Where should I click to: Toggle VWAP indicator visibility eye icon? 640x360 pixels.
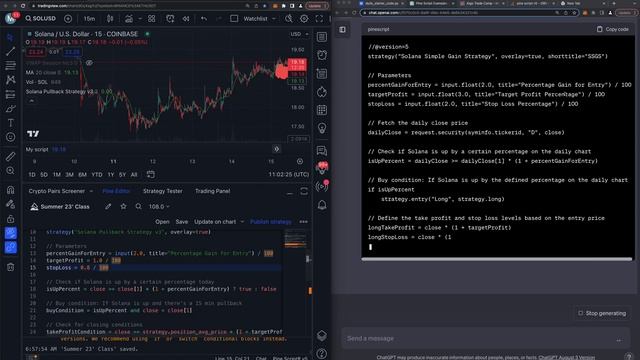click(x=89, y=63)
